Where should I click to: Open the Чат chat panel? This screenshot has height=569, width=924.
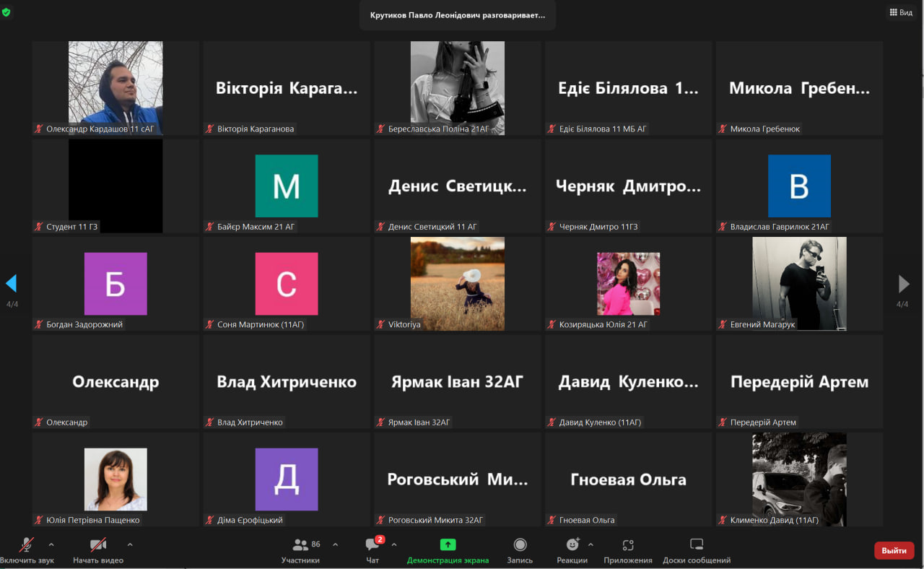(x=372, y=550)
